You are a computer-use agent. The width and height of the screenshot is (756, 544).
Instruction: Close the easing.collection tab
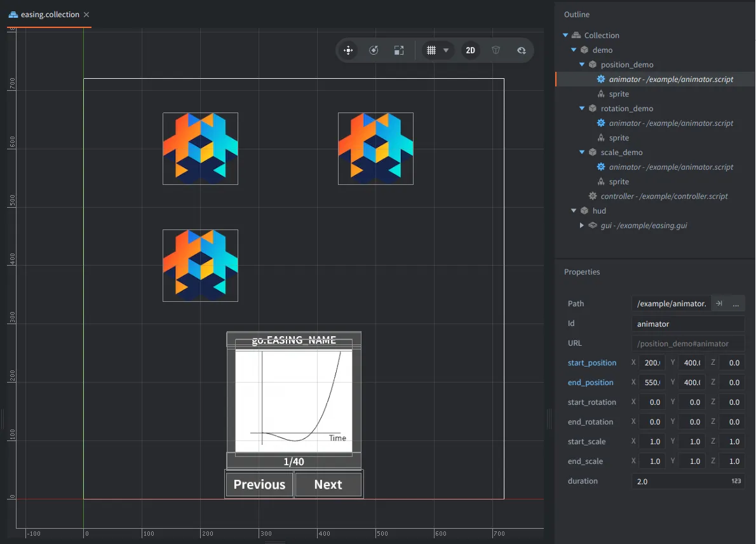coord(86,14)
